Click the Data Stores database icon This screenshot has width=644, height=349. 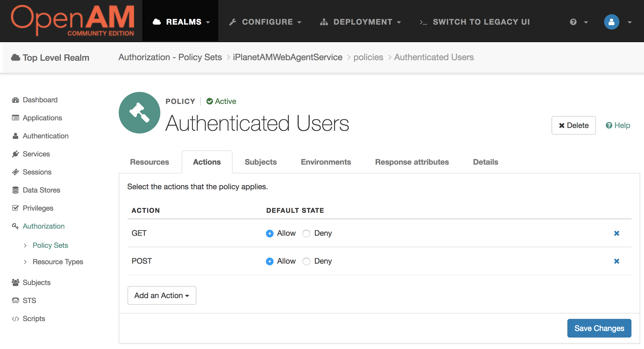pyautogui.click(x=15, y=190)
